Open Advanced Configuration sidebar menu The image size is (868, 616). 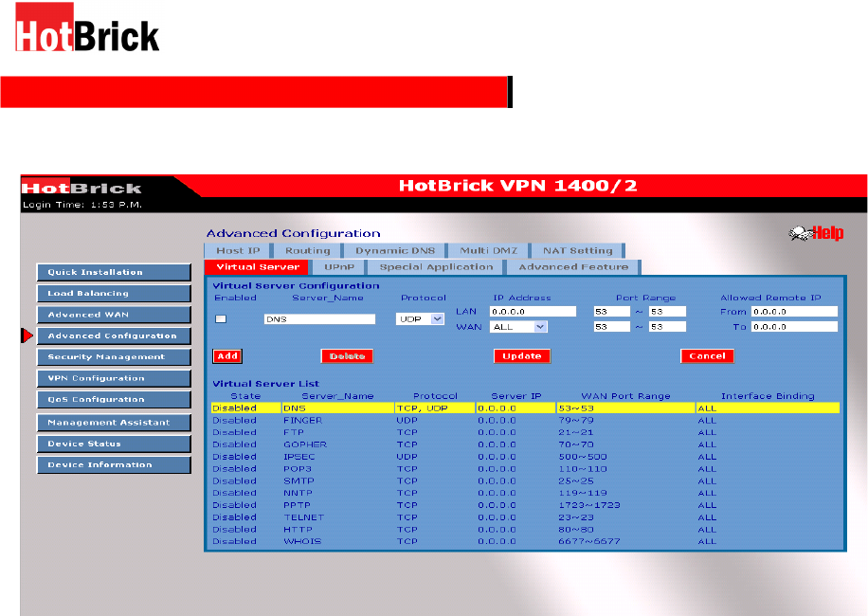coord(114,335)
